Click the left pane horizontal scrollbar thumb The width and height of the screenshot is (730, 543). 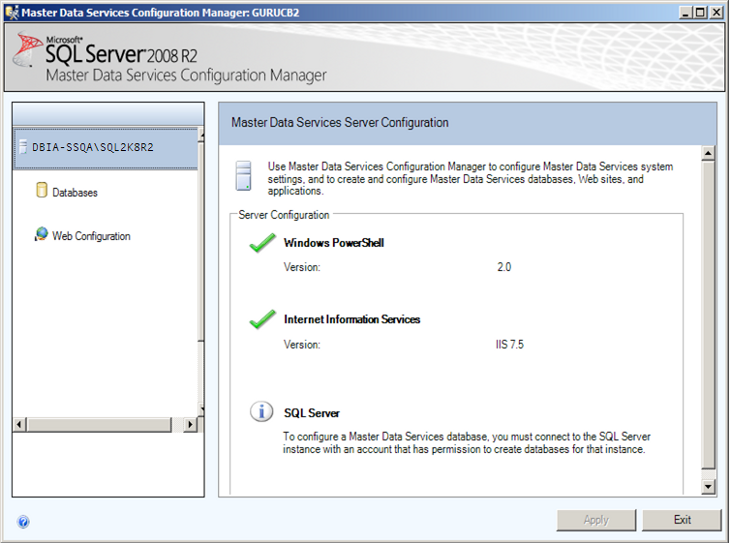[x=99, y=425]
